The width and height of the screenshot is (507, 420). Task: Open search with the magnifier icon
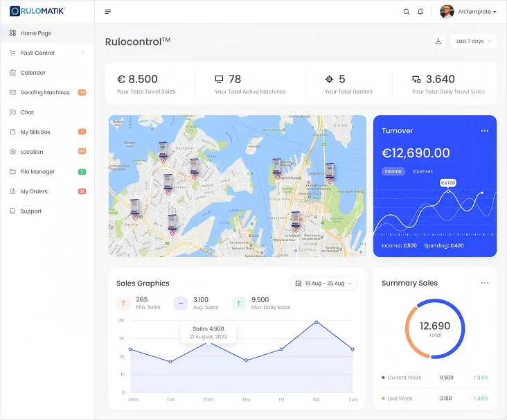[x=407, y=12]
